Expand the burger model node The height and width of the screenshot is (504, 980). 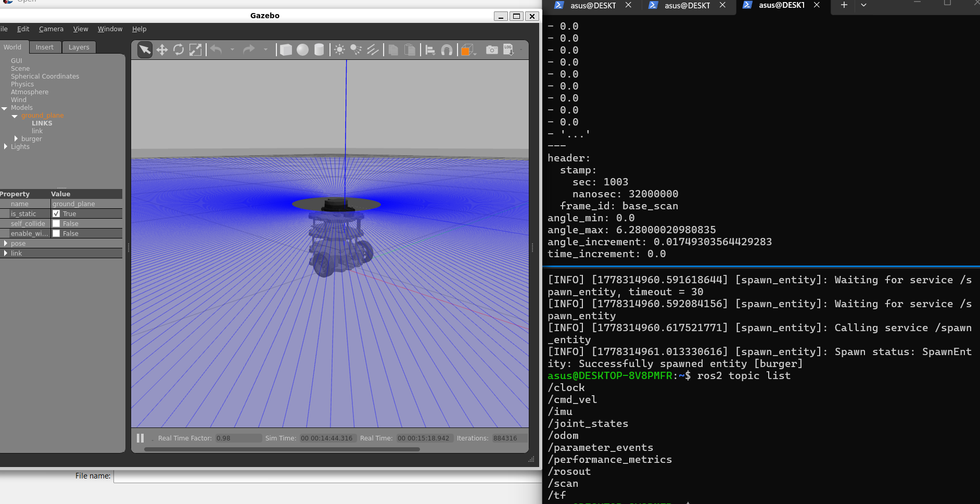pyautogui.click(x=16, y=138)
